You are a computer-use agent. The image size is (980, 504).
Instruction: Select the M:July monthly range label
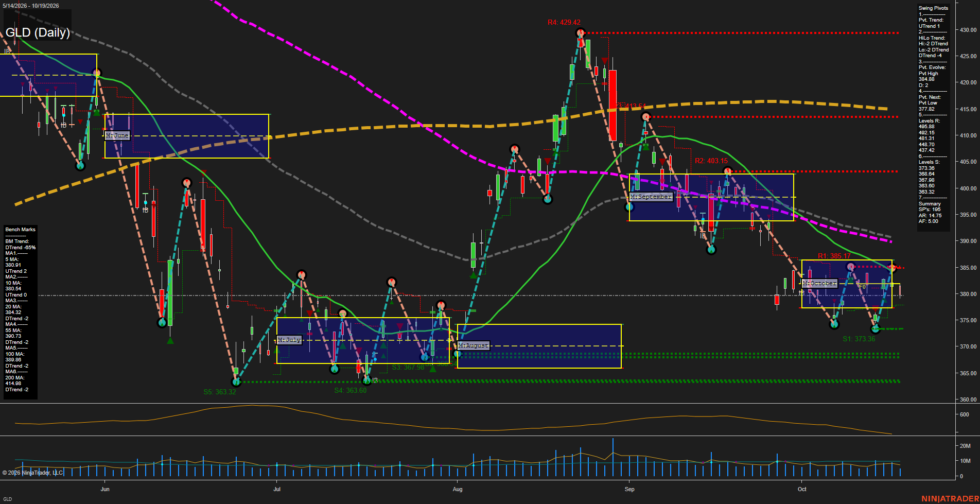tap(289, 340)
